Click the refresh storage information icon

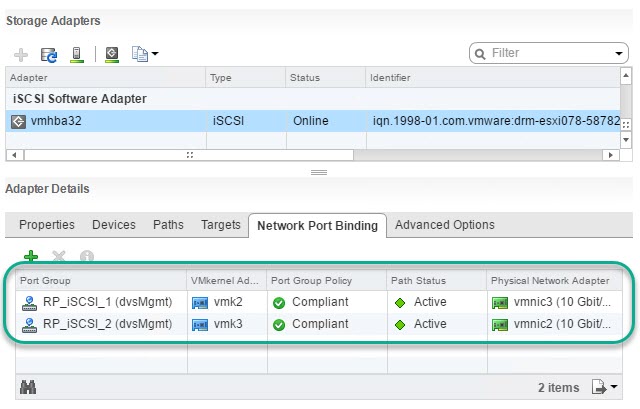[x=48, y=53]
